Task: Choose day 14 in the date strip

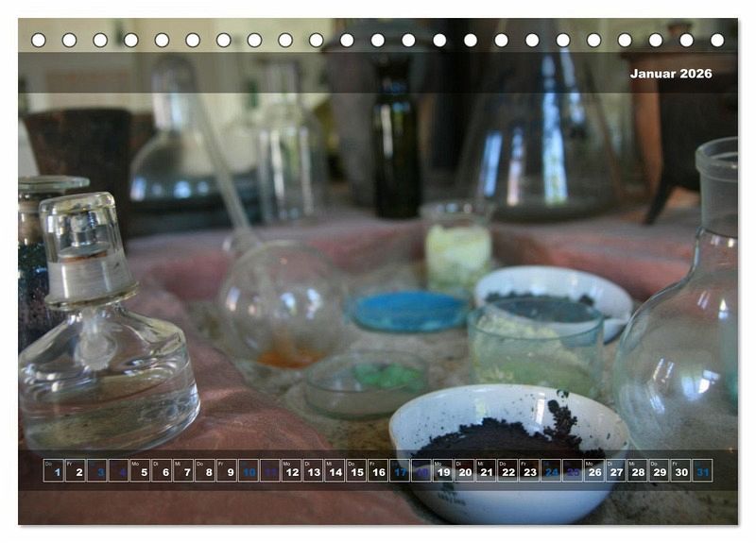Action: coord(335,470)
